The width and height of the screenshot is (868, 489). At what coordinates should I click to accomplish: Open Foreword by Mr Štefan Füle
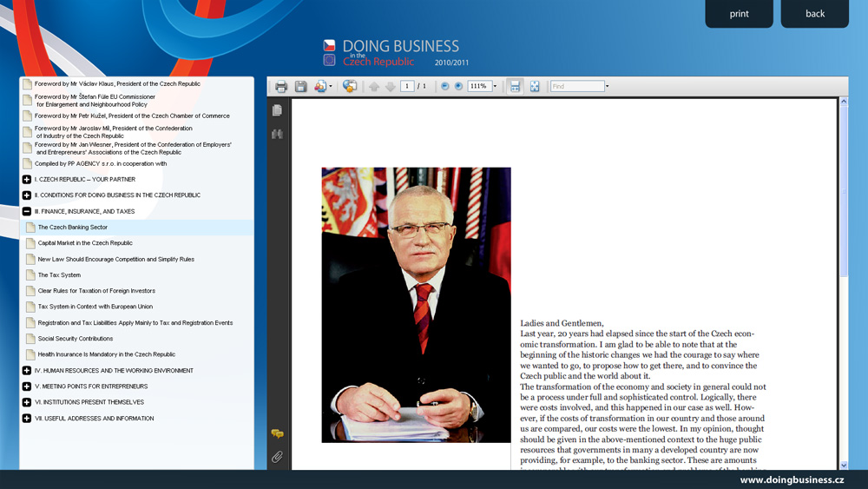click(x=95, y=100)
